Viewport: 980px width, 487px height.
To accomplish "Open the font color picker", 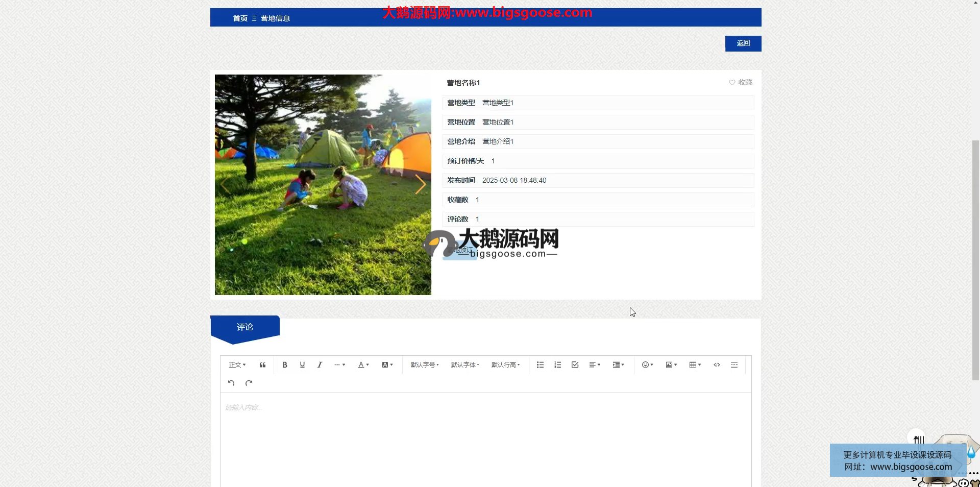I will point(363,365).
